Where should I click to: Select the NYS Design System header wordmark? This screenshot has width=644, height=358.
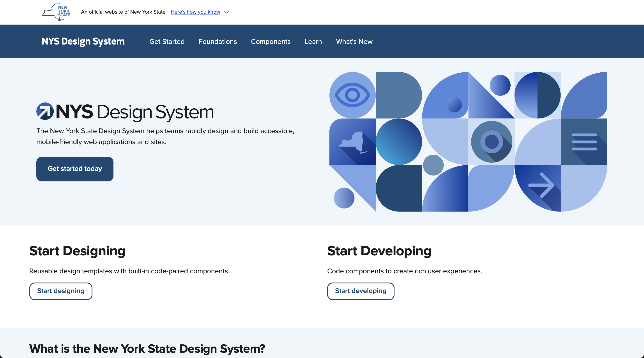(x=83, y=41)
